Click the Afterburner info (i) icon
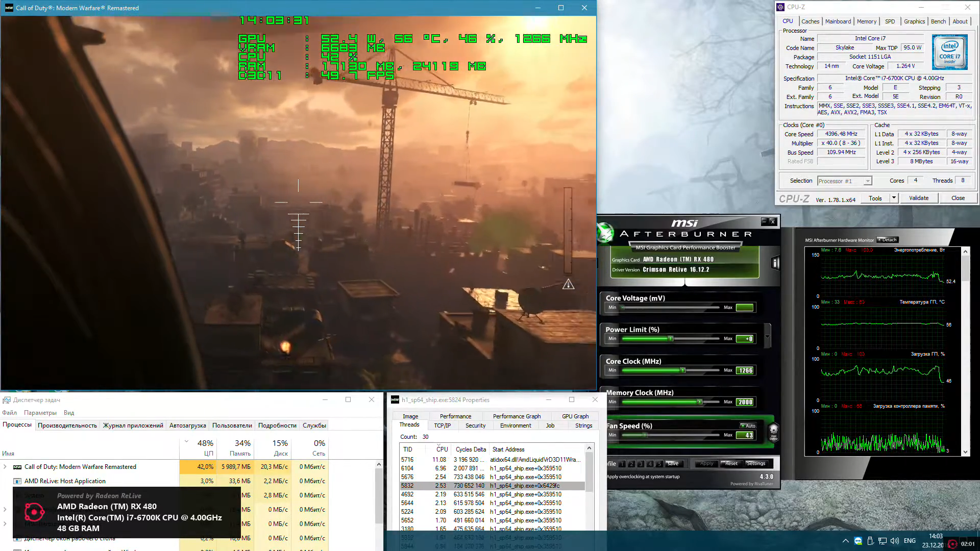 [x=775, y=263]
